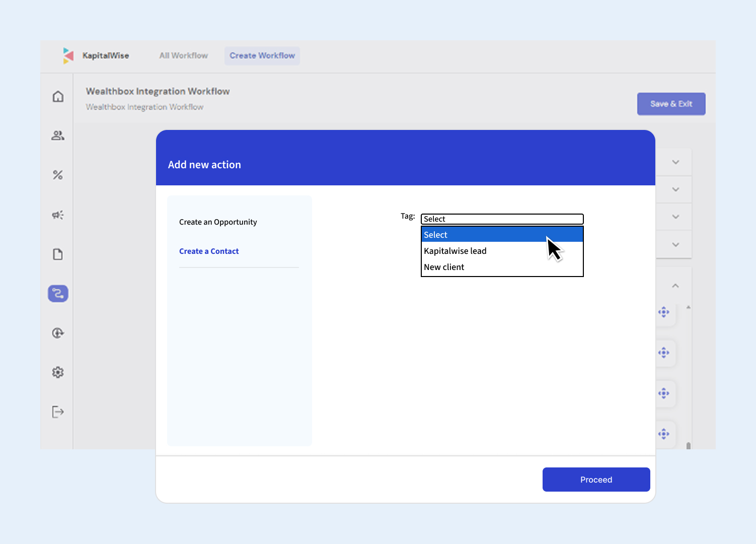Switch to the Create Workflow tab

(262, 55)
